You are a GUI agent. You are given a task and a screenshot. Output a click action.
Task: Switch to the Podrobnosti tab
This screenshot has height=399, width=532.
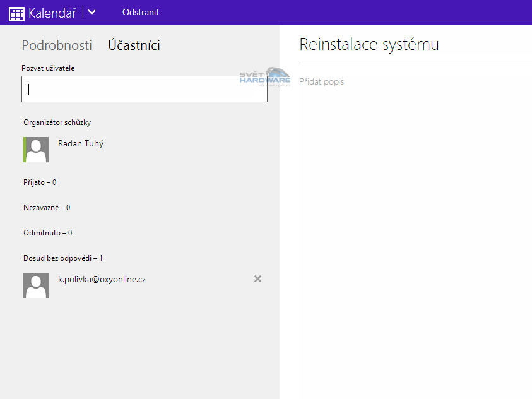(57, 45)
